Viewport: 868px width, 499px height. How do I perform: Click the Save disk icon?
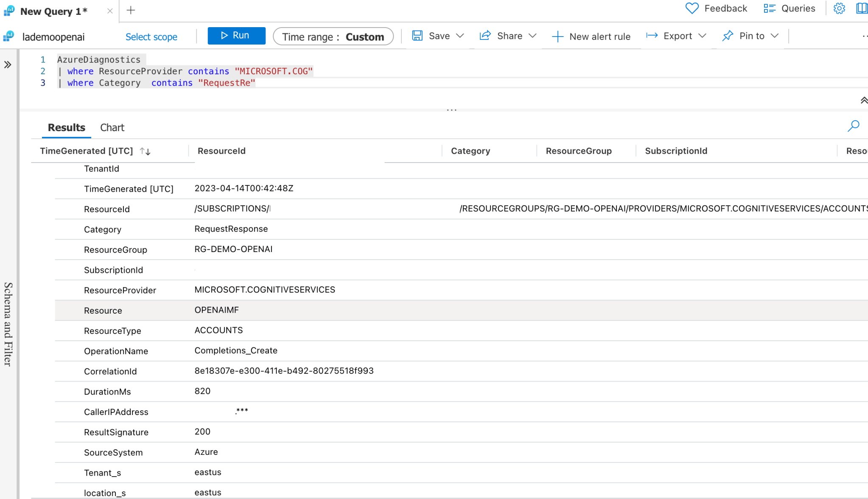point(417,36)
